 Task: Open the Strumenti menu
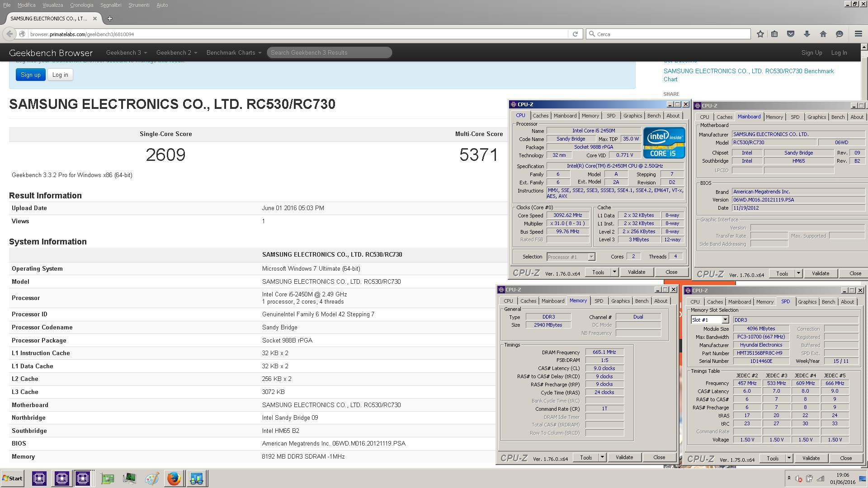click(139, 5)
